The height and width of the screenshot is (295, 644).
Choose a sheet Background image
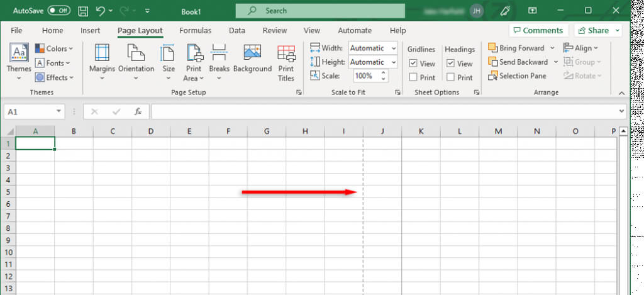pyautogui.click(x=252, y=58)
